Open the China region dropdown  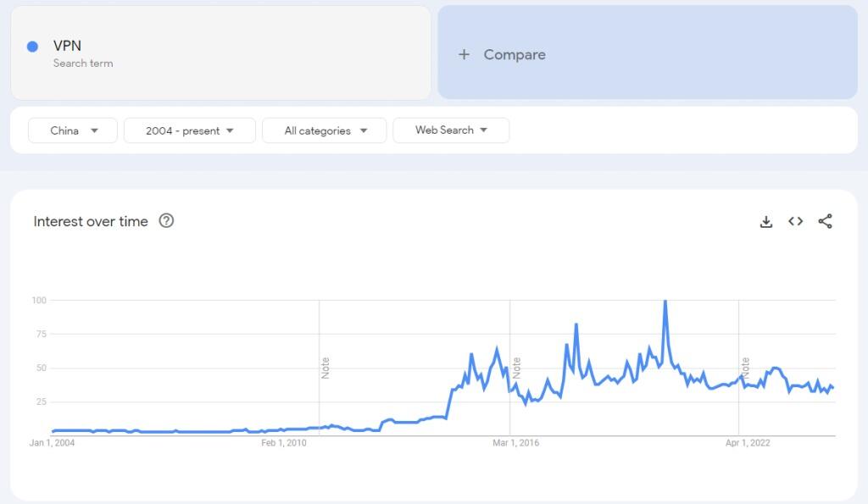click(x=73, y=130)
